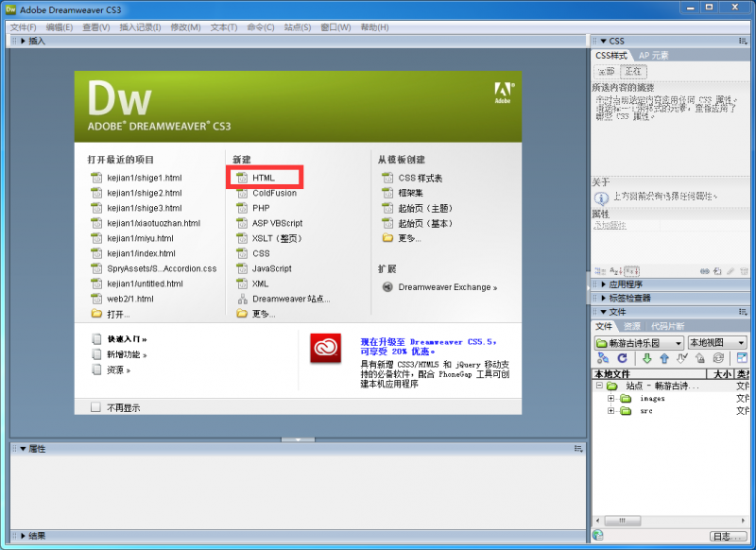756x550 pixels.
Task: Collapse the CSS panel group
Action: point(603,41)
